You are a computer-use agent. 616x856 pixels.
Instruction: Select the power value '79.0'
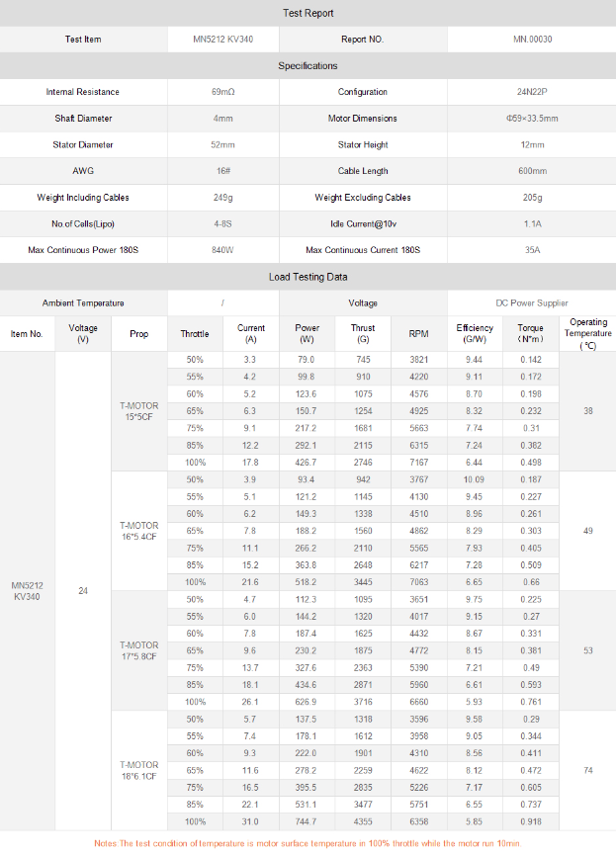coord(306,360)
